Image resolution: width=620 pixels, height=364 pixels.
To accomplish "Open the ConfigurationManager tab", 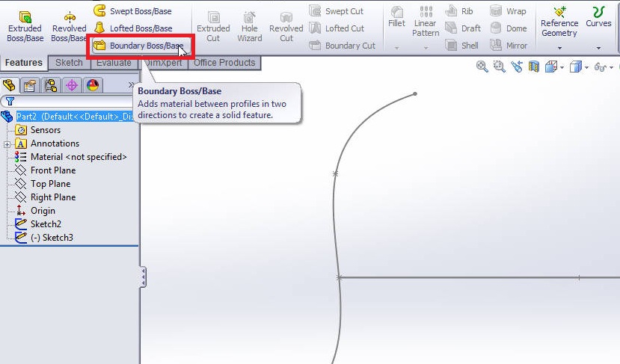I will point(51,85).
